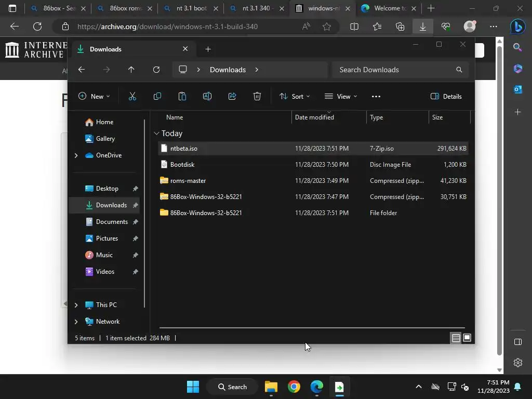Sort by the Name column header
The image size is (532, 399).
(x=224, y=117)
